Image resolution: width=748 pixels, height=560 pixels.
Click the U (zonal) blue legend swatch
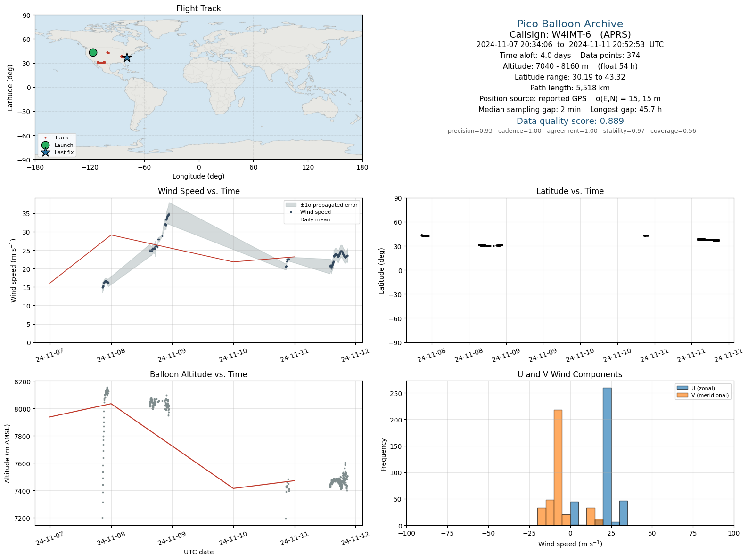point(682,388)
